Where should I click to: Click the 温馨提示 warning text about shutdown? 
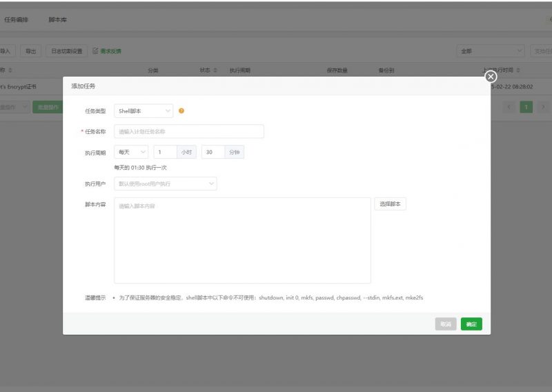[x=270, y=297]
